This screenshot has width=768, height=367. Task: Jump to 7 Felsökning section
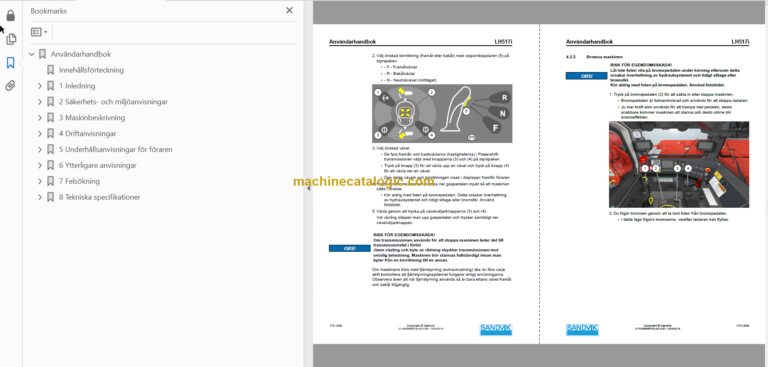[79, 181]
